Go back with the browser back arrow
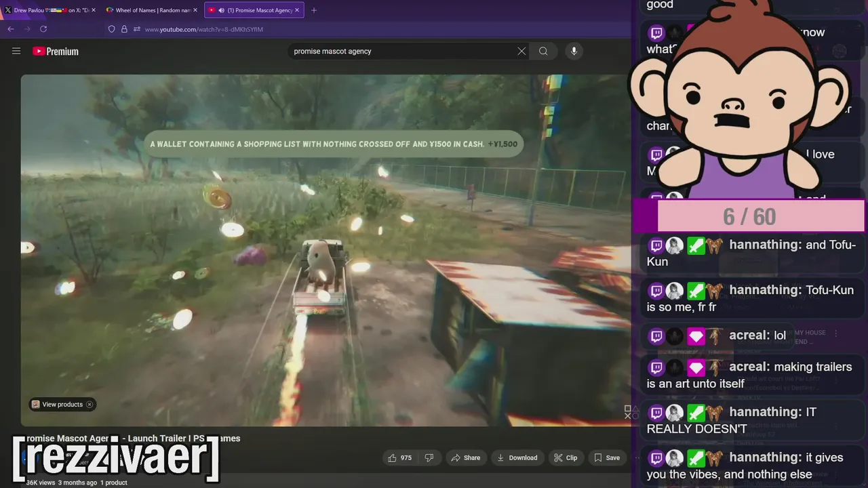 click(10, 29)
